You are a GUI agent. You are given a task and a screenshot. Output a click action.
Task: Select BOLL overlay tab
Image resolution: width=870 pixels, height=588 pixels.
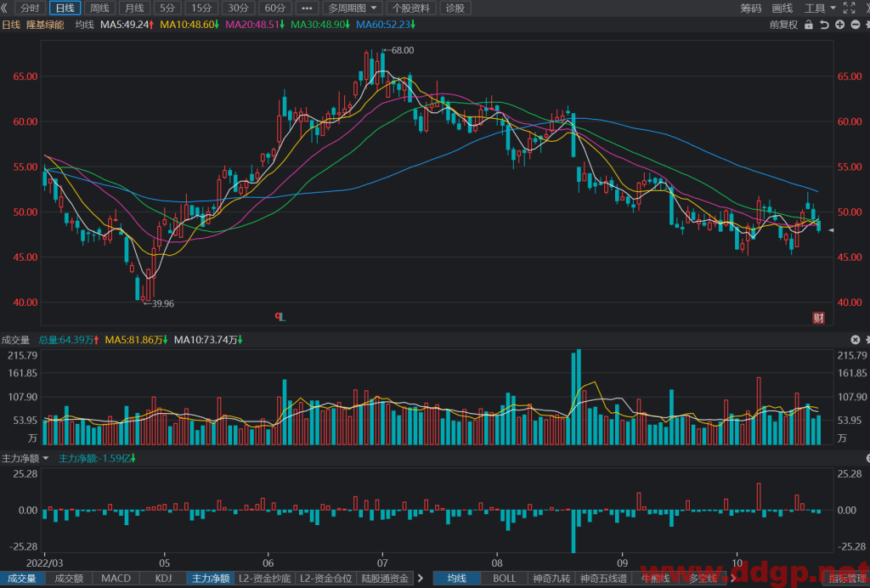pyautogui.click(x=504, y=578)
